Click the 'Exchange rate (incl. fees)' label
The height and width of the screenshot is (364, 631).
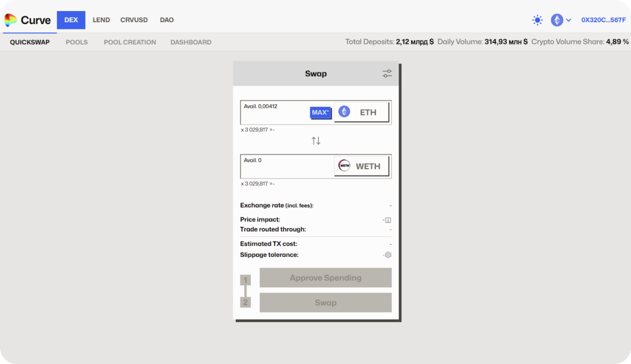tap(277, 205)
